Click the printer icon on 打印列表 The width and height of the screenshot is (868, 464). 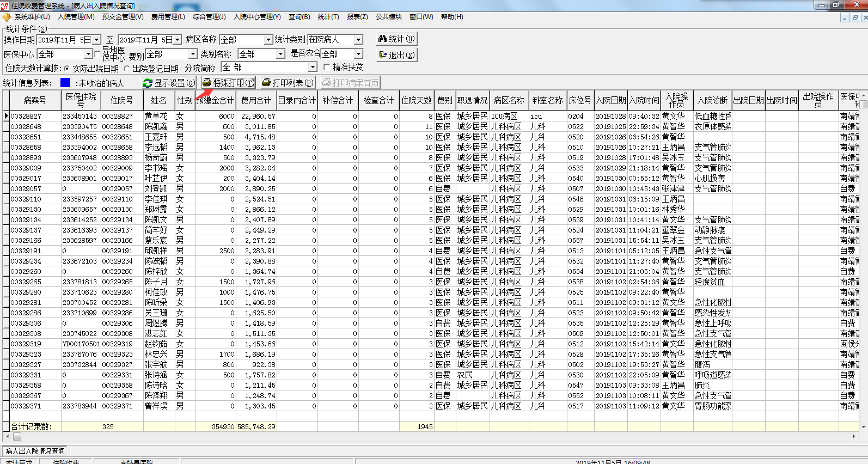[x=266, y=83]
